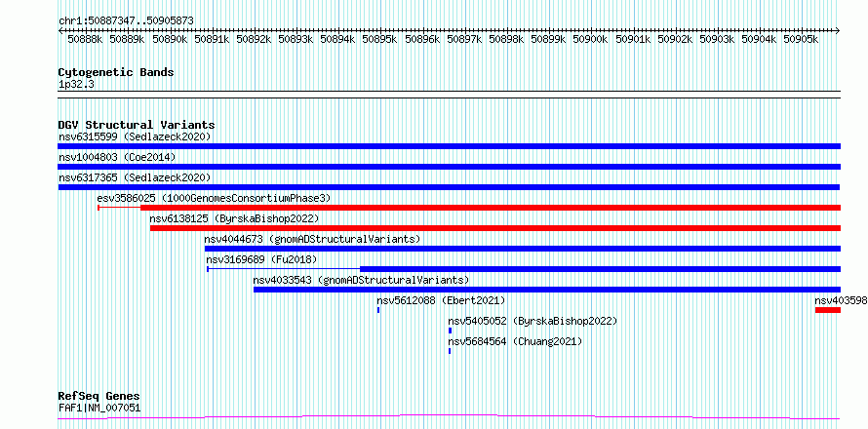Click the 50888k ruler tick label
This screenshot has height=429, width=868.
(x=85, y=39)
